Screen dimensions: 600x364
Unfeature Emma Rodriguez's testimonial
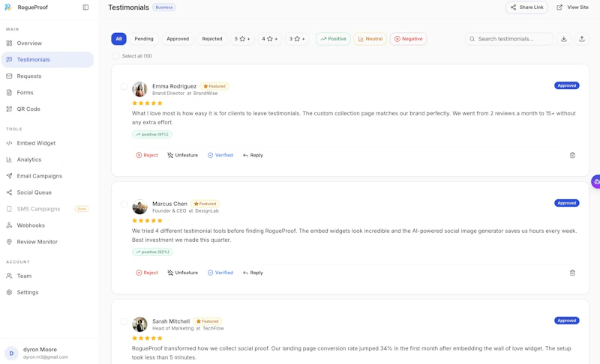click(182, 155)
